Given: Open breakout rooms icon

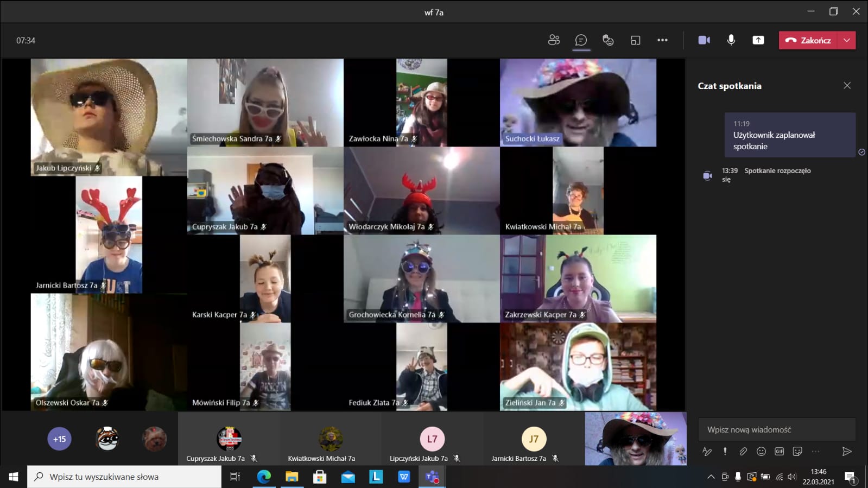Looking at the screenshot, I should click(636, 40).
